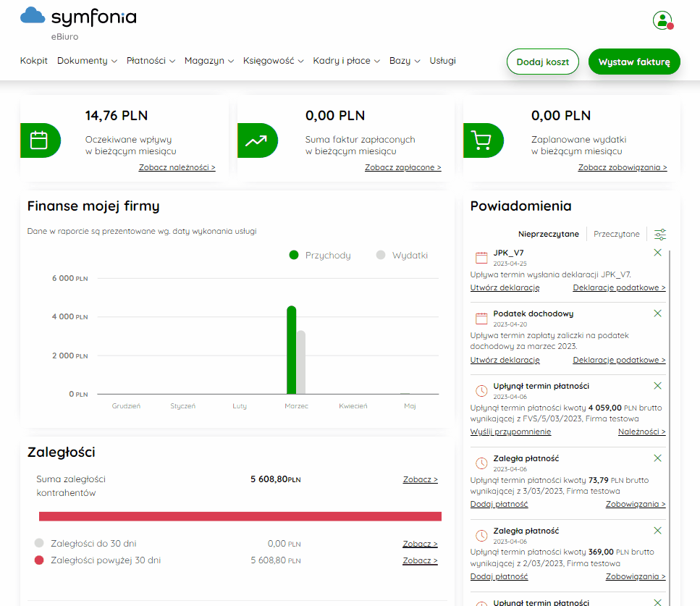Dismiss the 369,00 PLN Zaległa płatność notification
Screen dimensions: 700x606
[x=657, y=530]
